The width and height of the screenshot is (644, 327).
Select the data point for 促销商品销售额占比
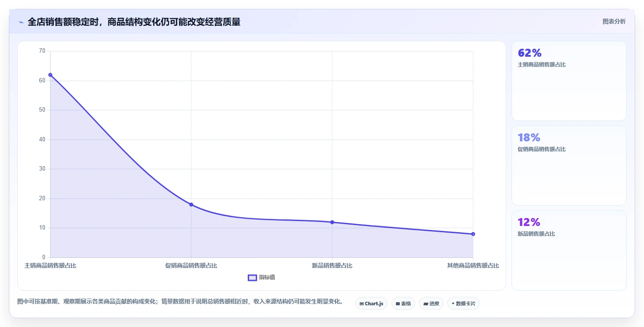click(191, 204)
